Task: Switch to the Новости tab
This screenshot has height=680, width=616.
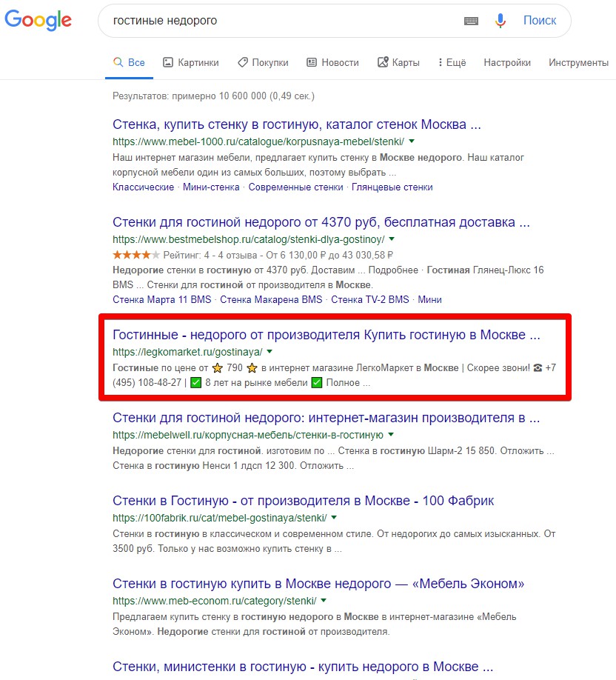Action: click(x=333, y=62)
